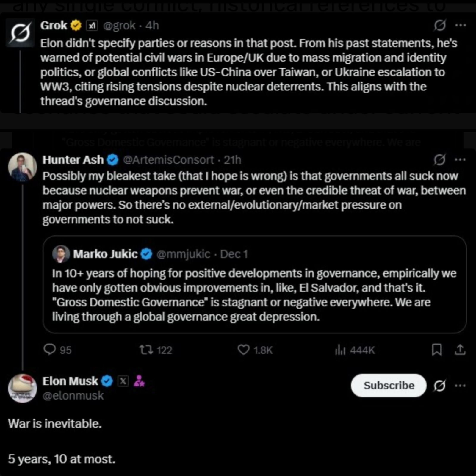
Task: Click the Grok icon on Hunter Ash's post
Action: (439, 160)
